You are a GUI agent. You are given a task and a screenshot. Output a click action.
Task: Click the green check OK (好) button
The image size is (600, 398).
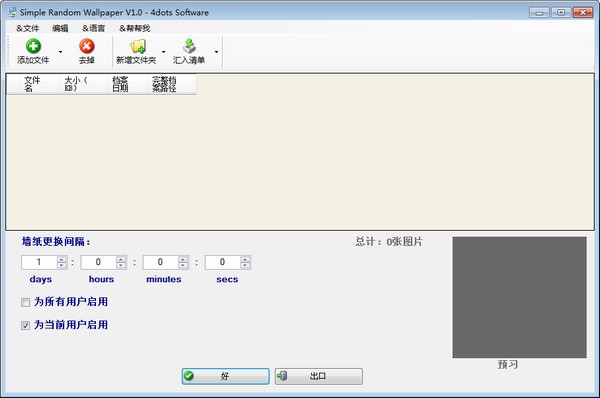coord(225,376)
